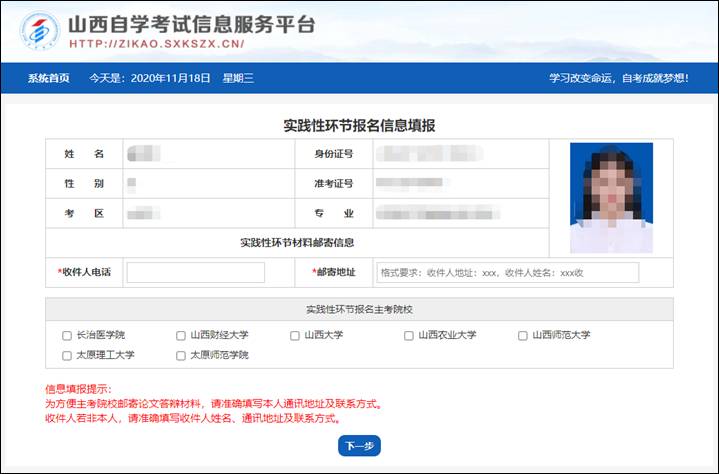Click the 实践性环节材料邮寄信息 heading
Image resolution: width=719 pixels, height=474 pixels.
[296, 242]
